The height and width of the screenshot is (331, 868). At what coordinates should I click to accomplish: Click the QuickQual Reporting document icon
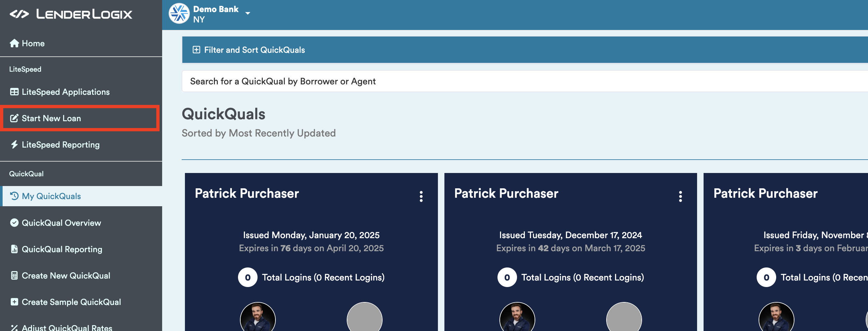[14, 249]
